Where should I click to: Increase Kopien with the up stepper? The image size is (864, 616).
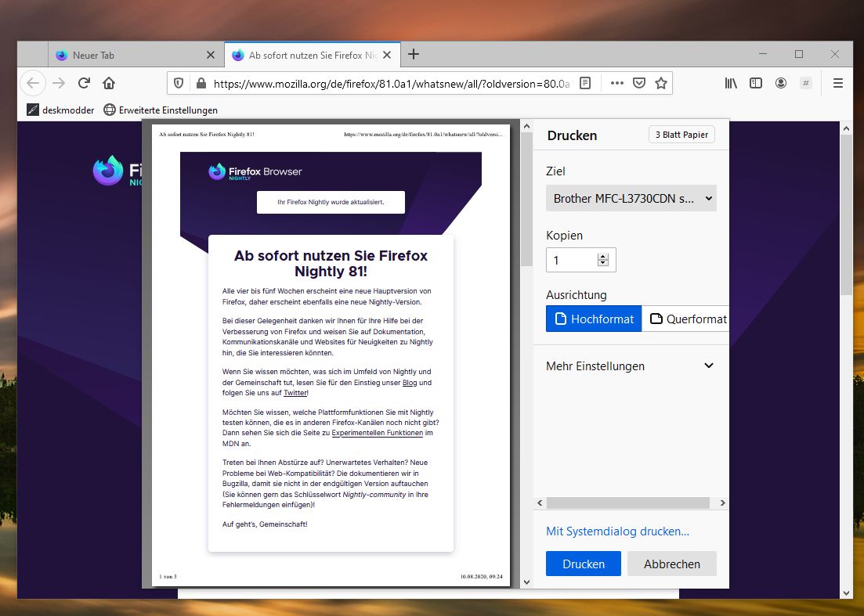(603, 256)
